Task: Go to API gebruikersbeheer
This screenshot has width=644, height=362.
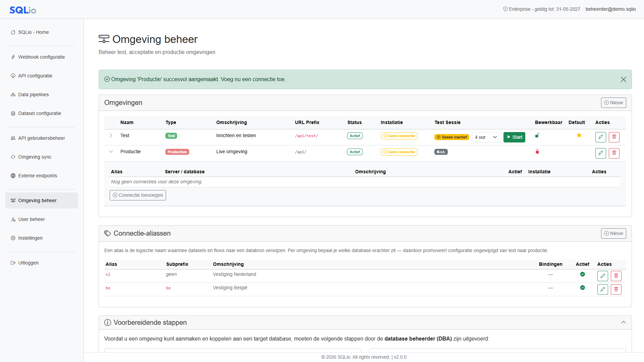Action: [42, 138]
